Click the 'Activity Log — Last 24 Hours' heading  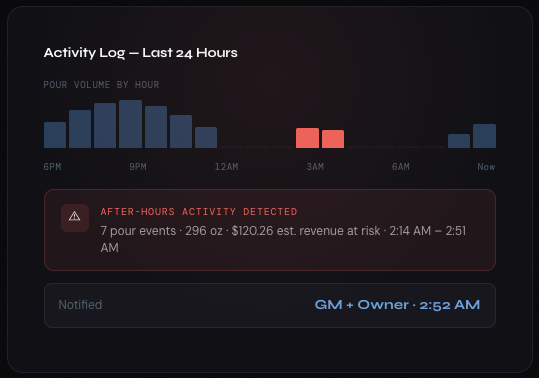[x=141, y=53]
